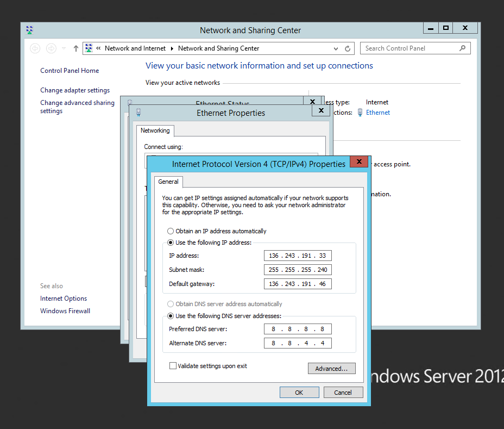The width and height of the screenshot is (504, 429).
Task: Open Internet Options link
Action: [x=64, y=299]
